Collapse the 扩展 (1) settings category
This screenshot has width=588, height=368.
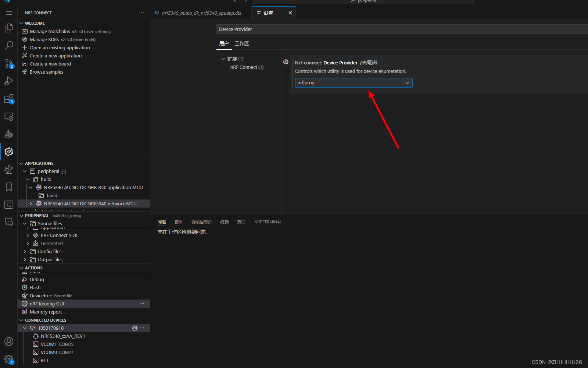coord(223,59)
